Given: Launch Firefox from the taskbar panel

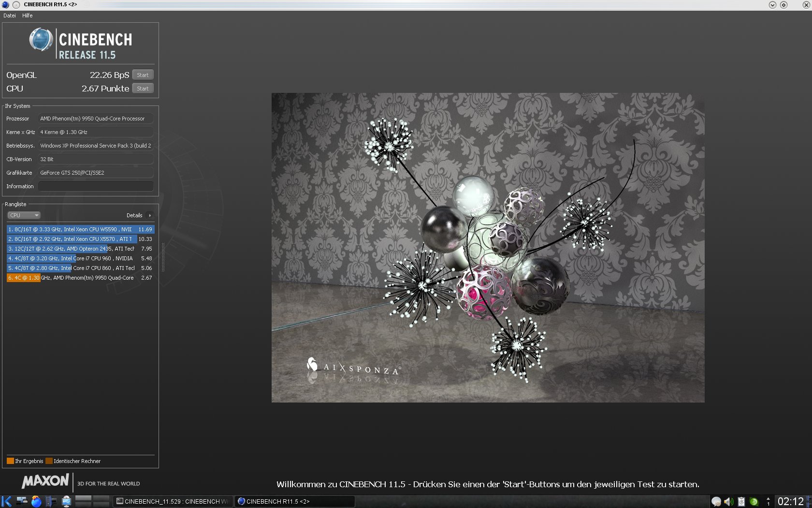Looking at the screenshot, I should (x=36, y=501).
